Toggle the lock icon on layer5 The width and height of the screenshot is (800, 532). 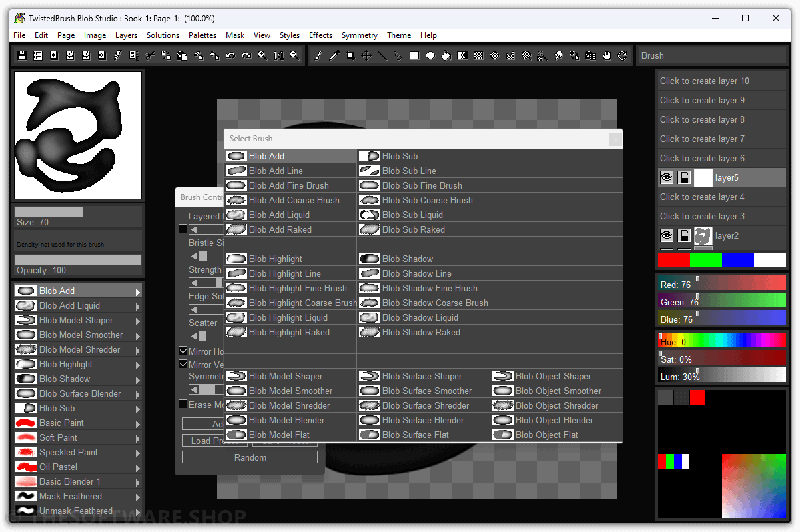(684, 177)
